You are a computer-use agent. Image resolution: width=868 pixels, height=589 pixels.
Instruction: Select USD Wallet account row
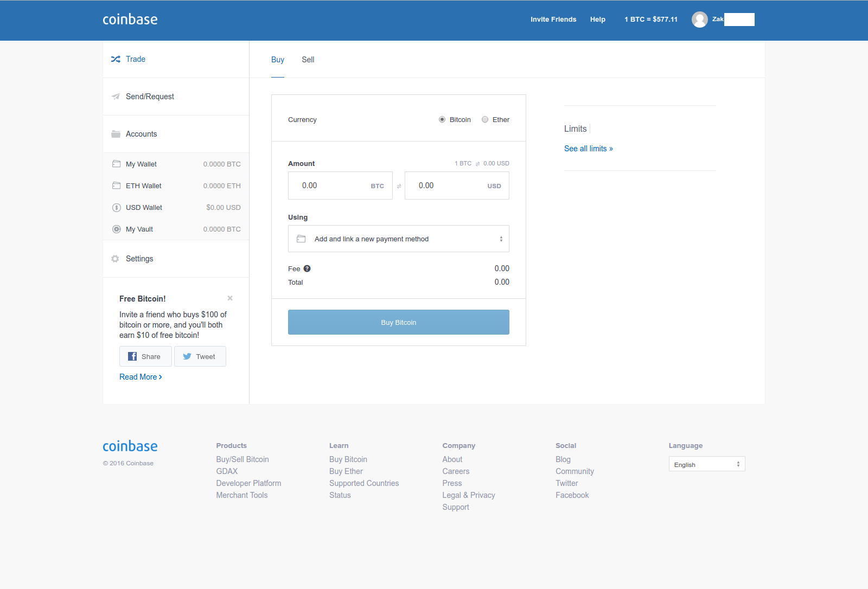click(x=176, y=207)
